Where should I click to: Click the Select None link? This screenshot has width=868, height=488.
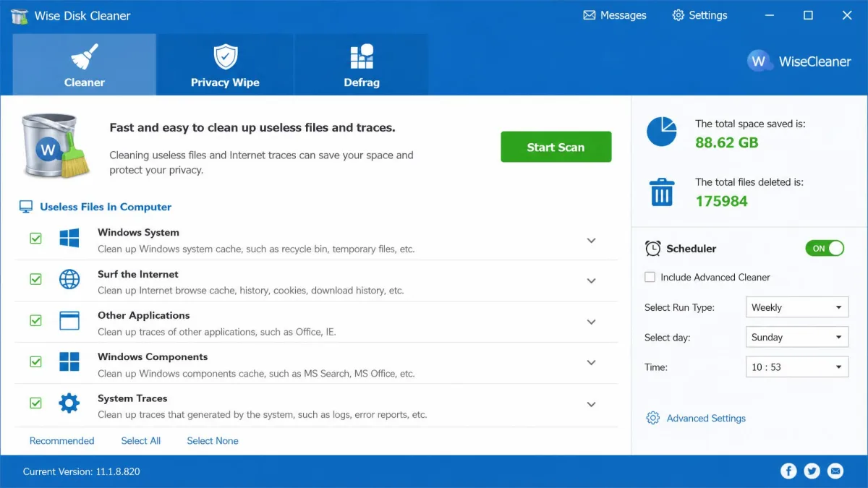pos(213,440)
